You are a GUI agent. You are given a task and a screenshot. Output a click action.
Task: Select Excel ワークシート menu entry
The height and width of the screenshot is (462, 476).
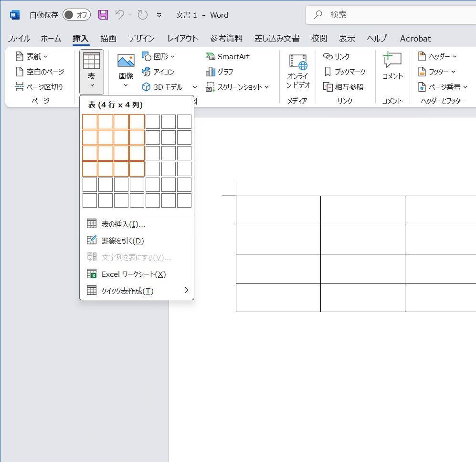tap(134, 274)
